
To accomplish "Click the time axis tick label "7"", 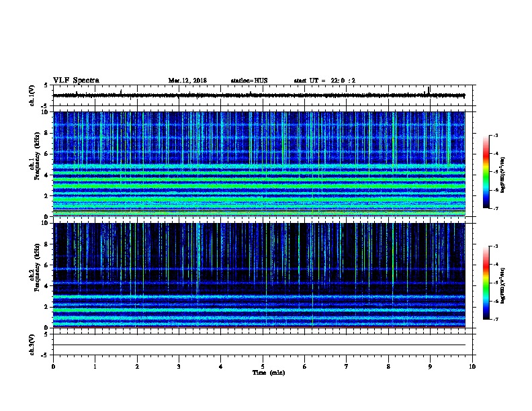I will pyautogui.click(x=347, y=366).
